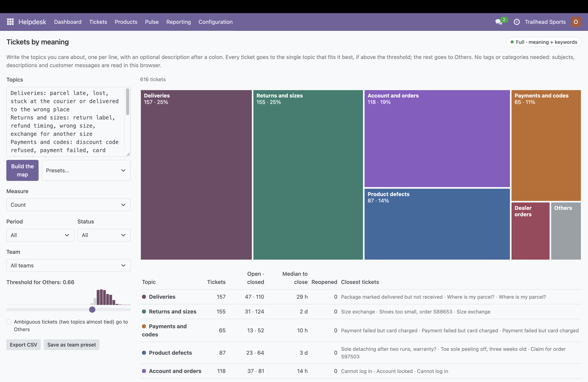
Task: Select the Returns and sizes treemap tile
Action: (x=308, y=175)
